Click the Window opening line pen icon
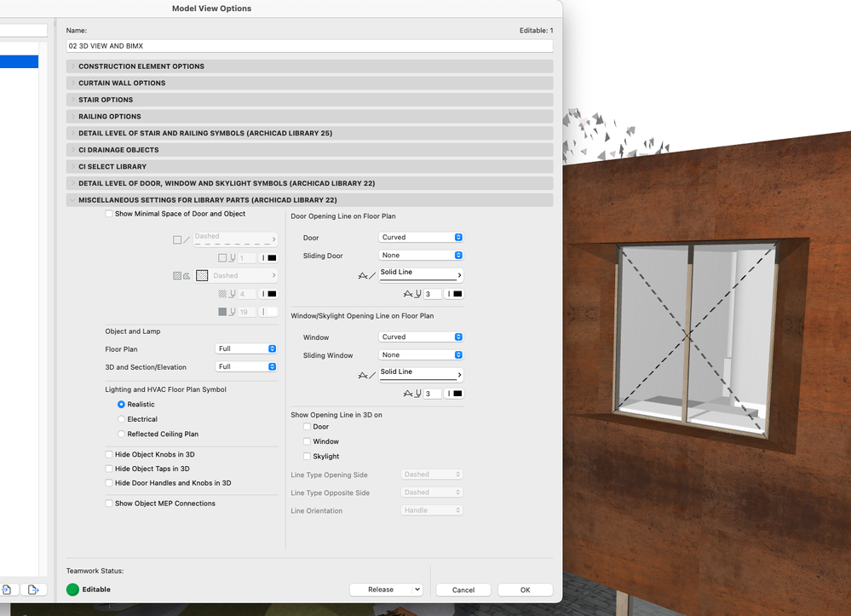 point(412,394)
